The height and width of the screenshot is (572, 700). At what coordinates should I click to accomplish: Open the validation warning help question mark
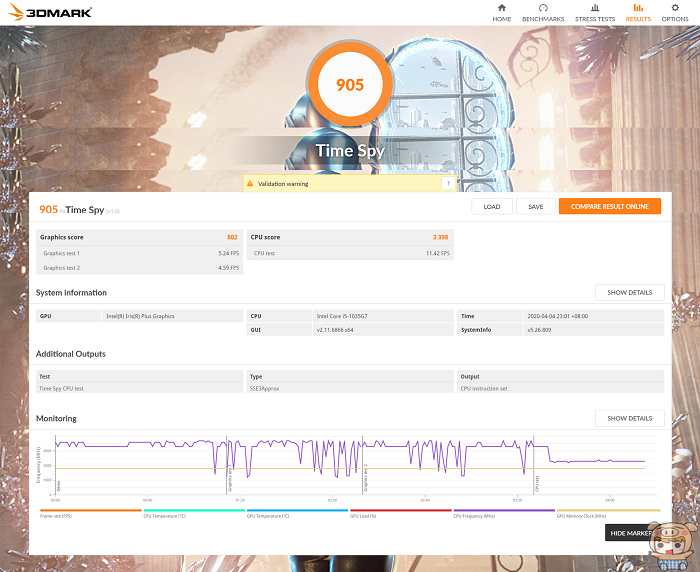click(x=448, y=183)
